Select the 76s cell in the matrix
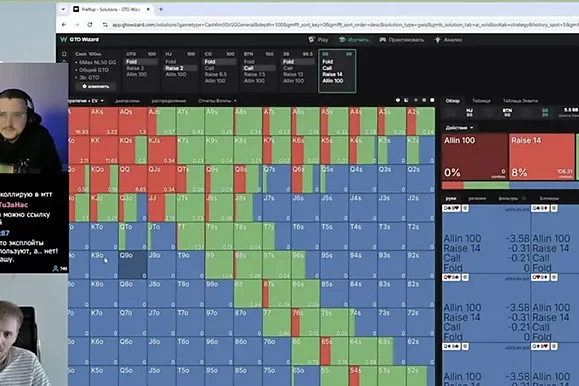Image resolution: width=579 pixels, height=386 pixels. click(x=305, y=323)
